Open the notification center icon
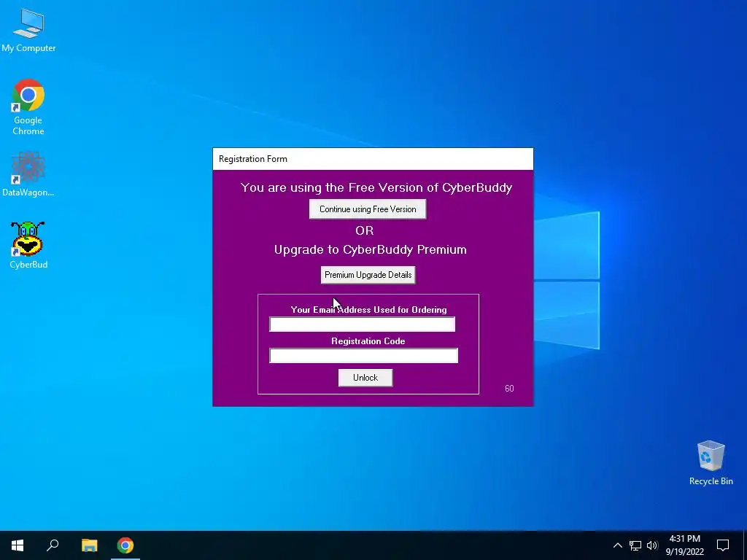 (x=723, y=545)
